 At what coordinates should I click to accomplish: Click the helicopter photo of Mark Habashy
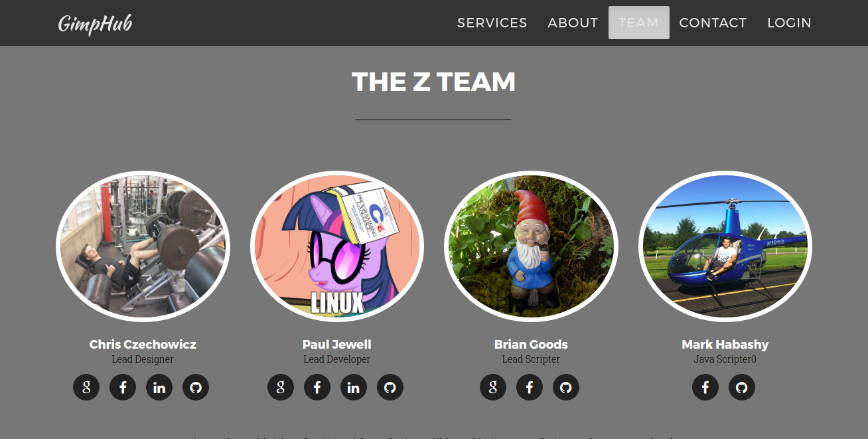click(725, 246)
